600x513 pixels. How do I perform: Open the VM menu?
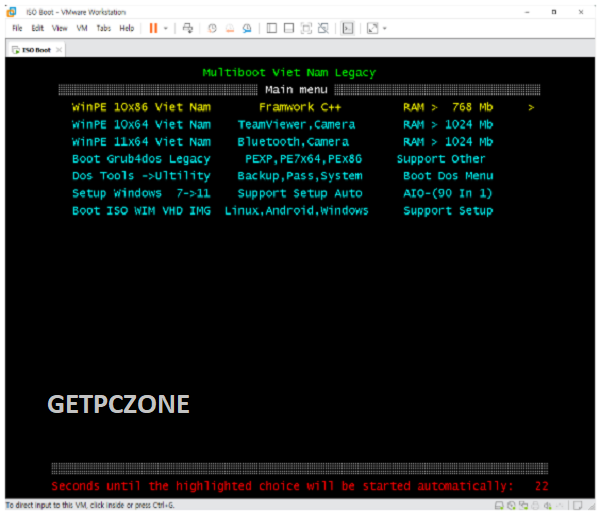click(81, 29)
